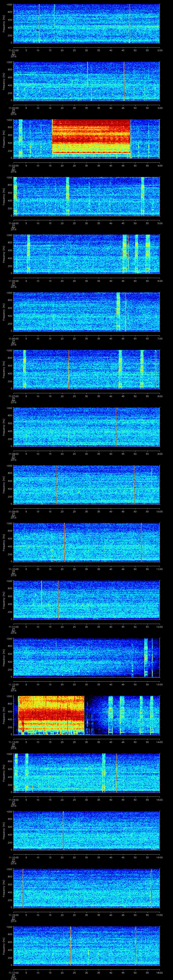Select the spectrogram panel starting at 11:03:00
This screenshot has height=980, width=173.
pyautogui.click(x=87, y=139)
